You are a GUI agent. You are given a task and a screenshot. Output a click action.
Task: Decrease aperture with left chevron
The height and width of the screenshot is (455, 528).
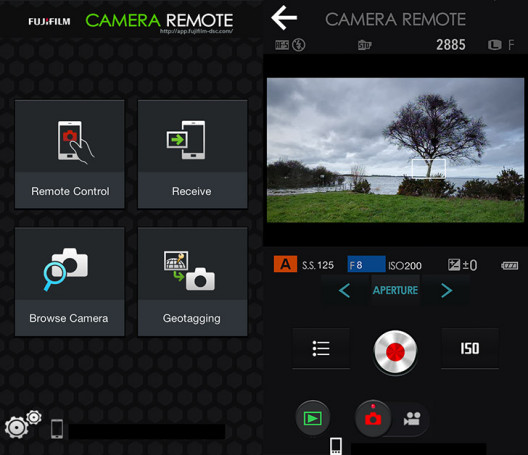[344, 290]
